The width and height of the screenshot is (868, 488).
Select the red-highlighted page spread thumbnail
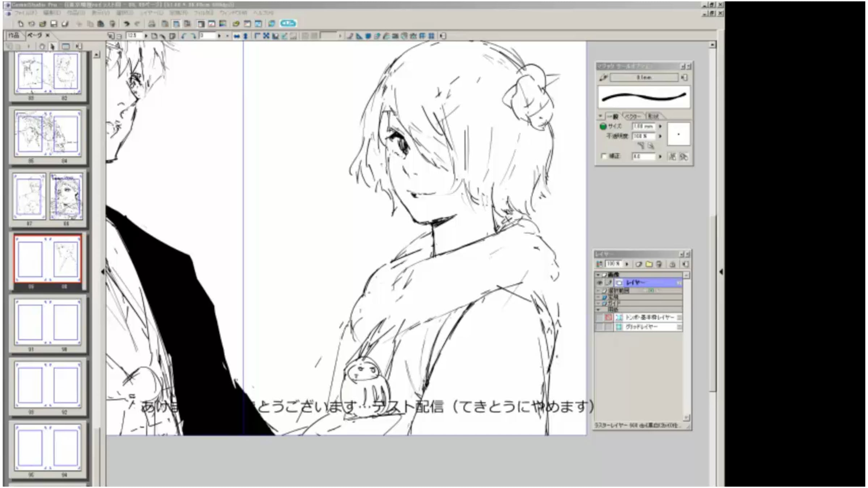point(48,259)
